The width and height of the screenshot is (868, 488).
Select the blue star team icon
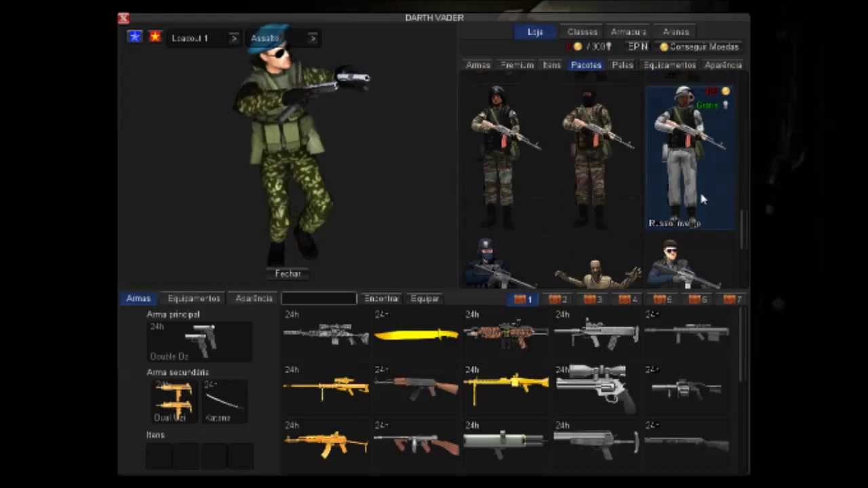click(134, 37)
